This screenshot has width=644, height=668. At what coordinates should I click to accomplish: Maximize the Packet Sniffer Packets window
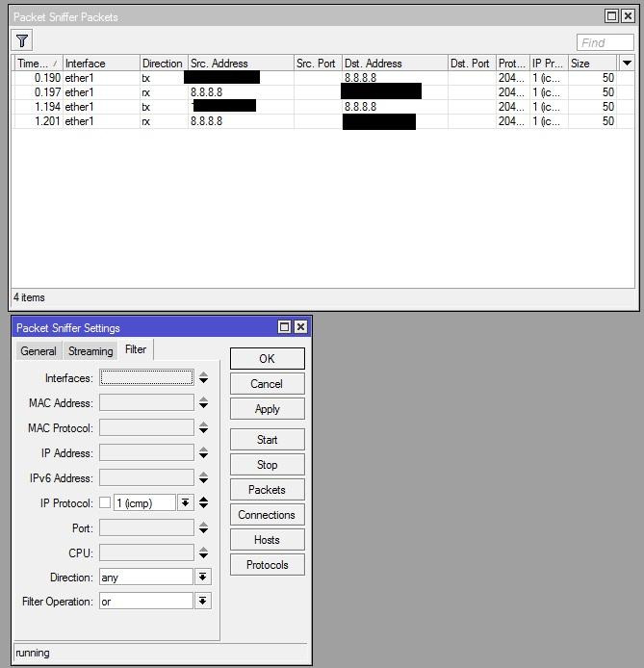[x=611, y=16]
